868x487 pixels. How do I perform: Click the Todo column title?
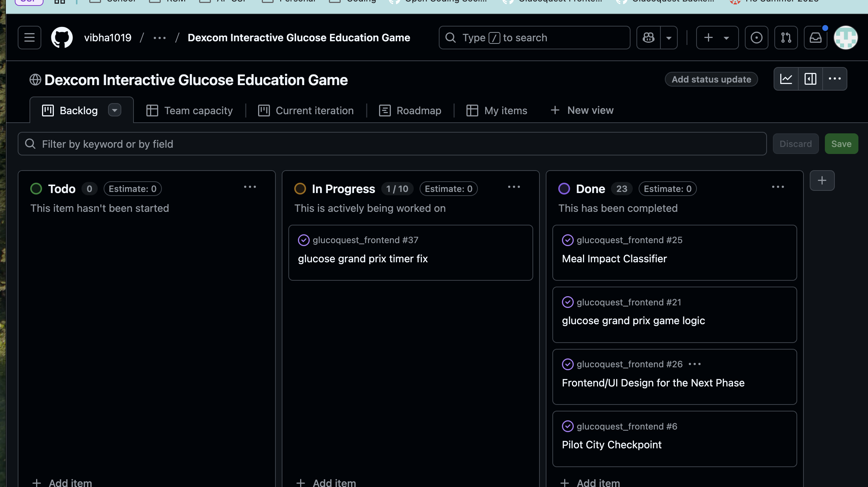click(x=62, y=189)
